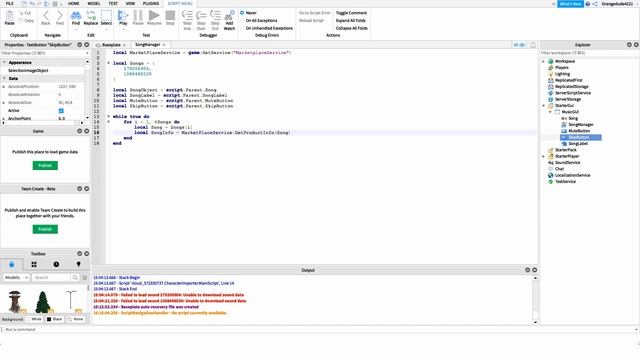Select MuteButton in Explorer tree
Screen dimensions: 640x360
click(x=579, y=131)
